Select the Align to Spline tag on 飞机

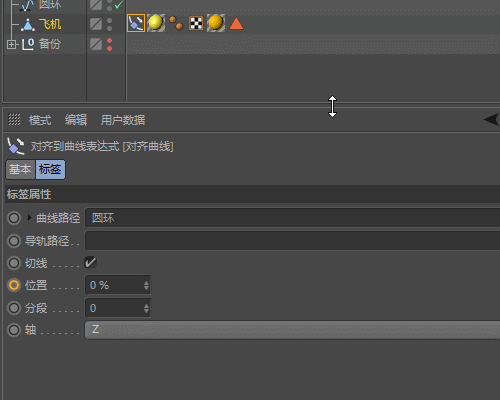click(x=136, y=23)
